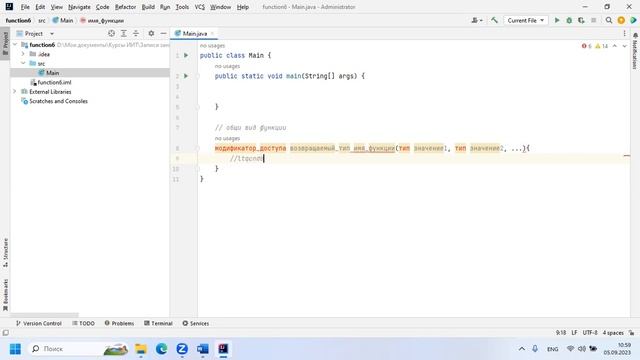Click Project panel horizontal scrollbar
The height and width of the screenshot is (360, 640).
click(x=44, y=315)
